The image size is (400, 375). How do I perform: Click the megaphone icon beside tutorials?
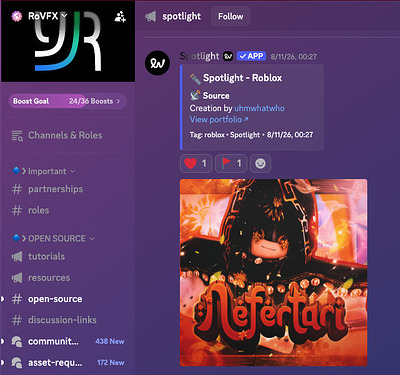[x=17, y=256]
